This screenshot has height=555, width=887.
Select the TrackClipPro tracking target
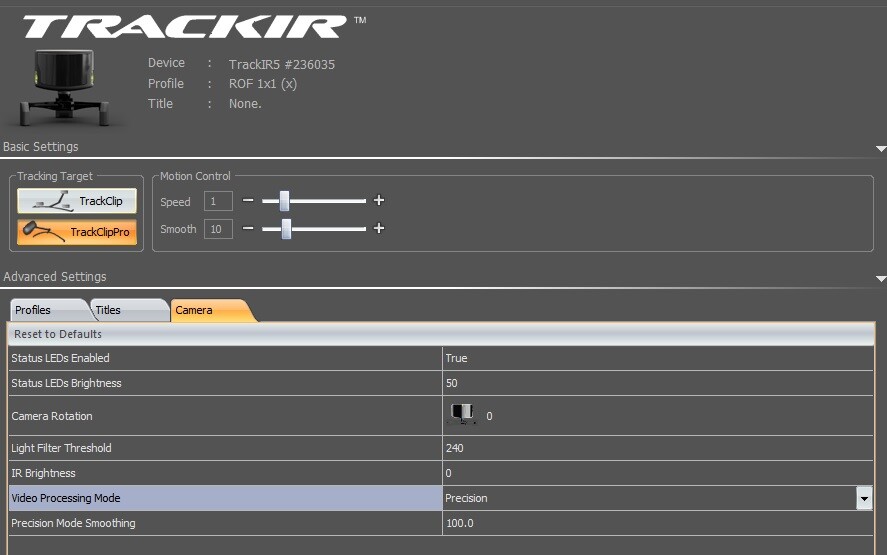click(77, 232)
